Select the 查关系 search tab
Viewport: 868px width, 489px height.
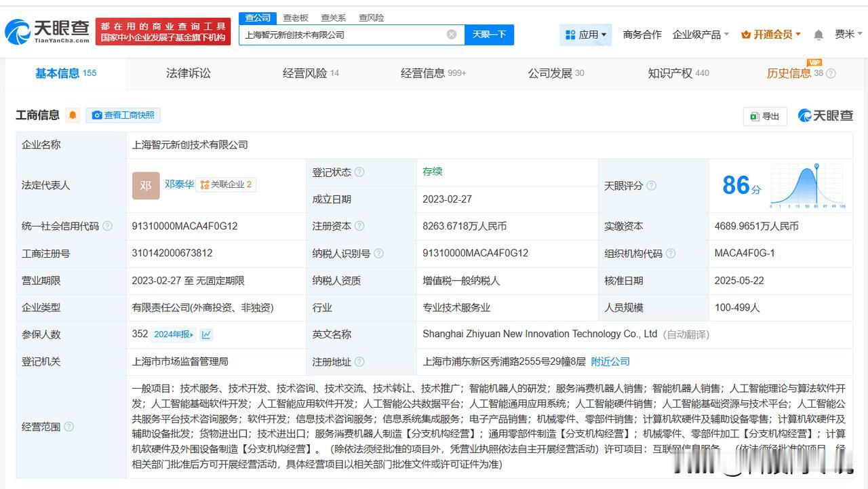pos(334,18)
